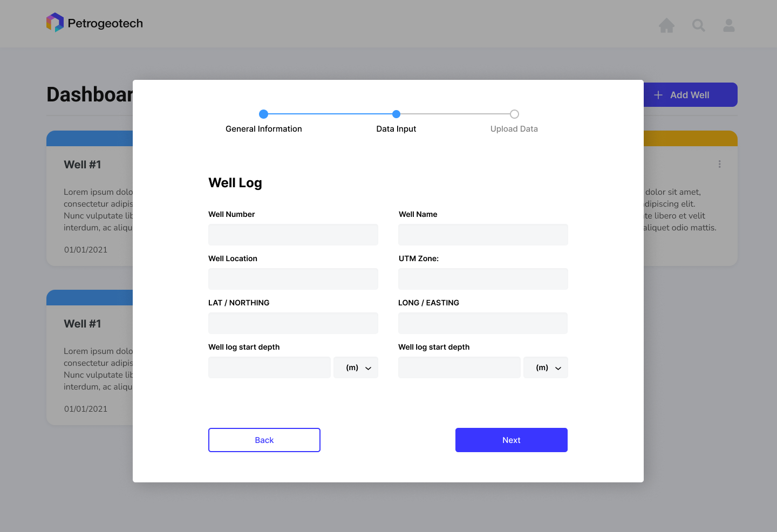Click the bottom card date 01/01/2021
The image size is (777, 532).
click(86, 409)
